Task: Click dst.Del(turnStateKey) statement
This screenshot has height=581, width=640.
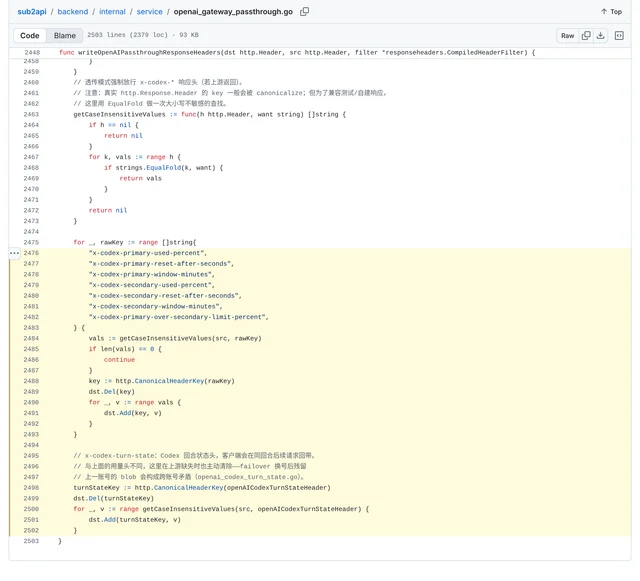Action: tap(113, 498)
